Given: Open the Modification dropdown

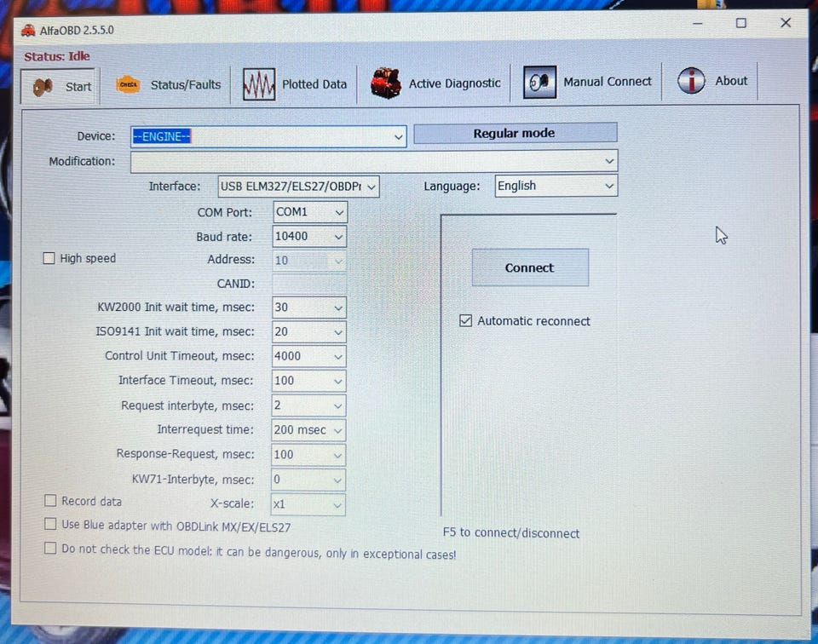Looking at the screenshot, I should point(608,161).
